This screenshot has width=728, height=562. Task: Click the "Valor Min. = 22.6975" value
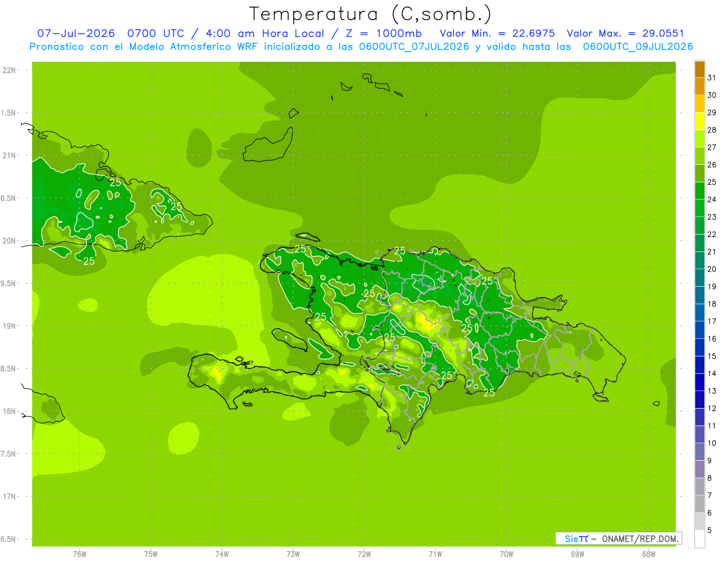pos(497,33)
